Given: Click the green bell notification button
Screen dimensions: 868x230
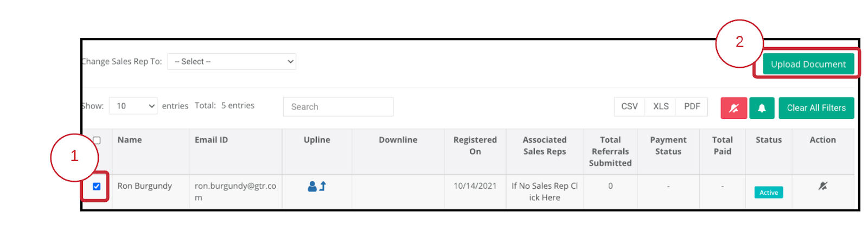Looking at the screenshot, I should pyautogui.click(x=762, y=108).
